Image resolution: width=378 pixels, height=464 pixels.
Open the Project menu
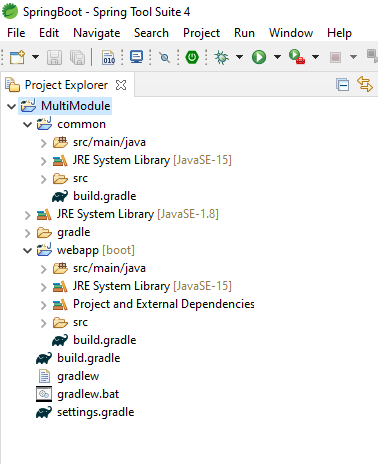pos(201,33)
